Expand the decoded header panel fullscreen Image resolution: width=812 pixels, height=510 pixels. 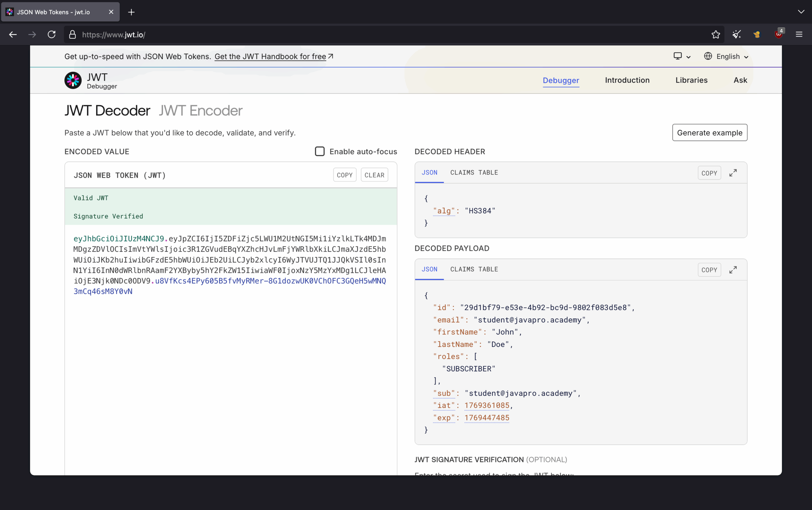click(x=733, y=173)
